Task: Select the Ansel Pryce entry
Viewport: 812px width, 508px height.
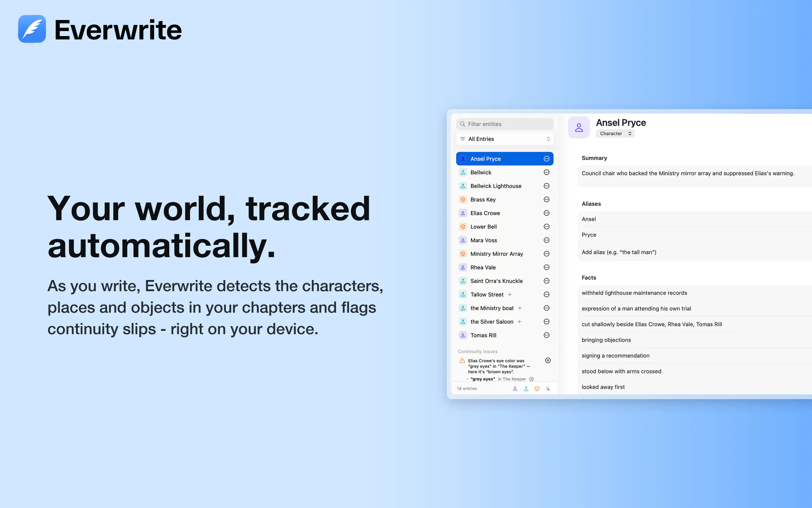Action: click(505, 158)
